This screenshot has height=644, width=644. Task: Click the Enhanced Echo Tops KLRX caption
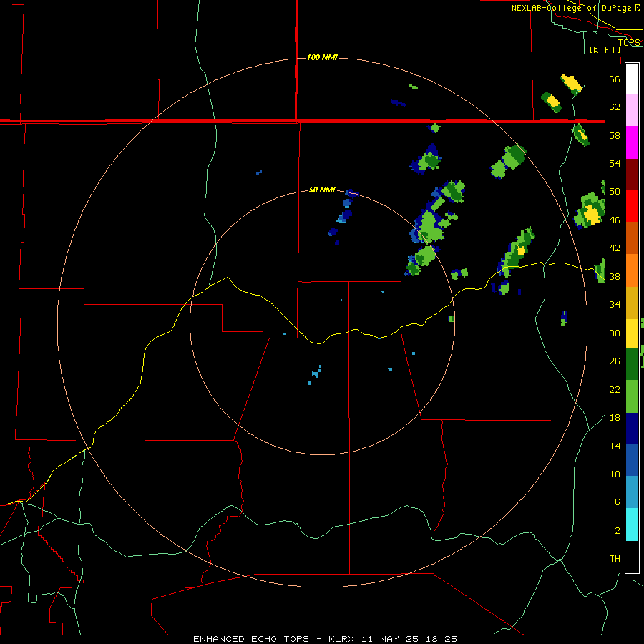point(325,639)
